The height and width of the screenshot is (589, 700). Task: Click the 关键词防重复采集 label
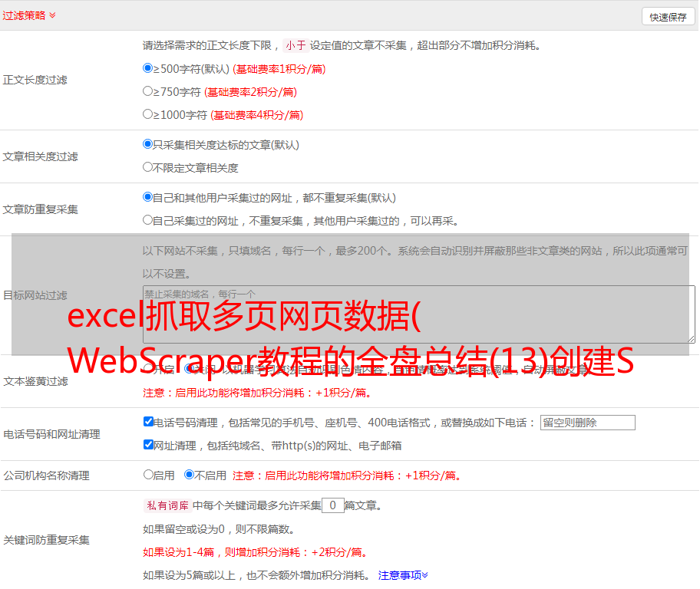(x=46, y=540)
